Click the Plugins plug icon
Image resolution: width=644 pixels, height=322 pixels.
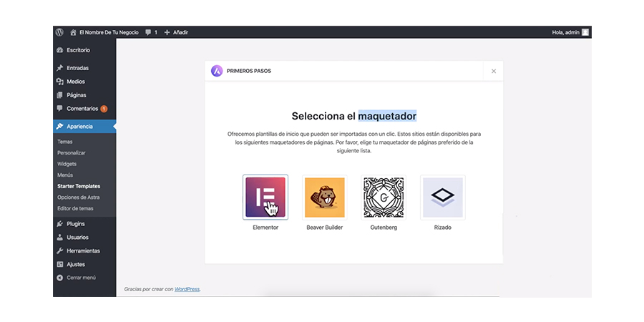(x=59, y=224)
